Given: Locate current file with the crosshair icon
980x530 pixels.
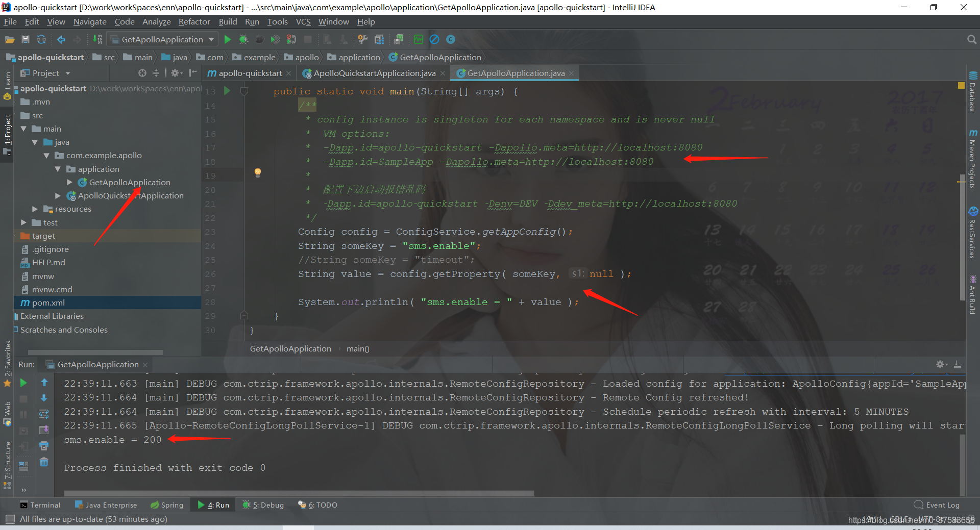Looking at the screenshot, I should click(142, 73).
